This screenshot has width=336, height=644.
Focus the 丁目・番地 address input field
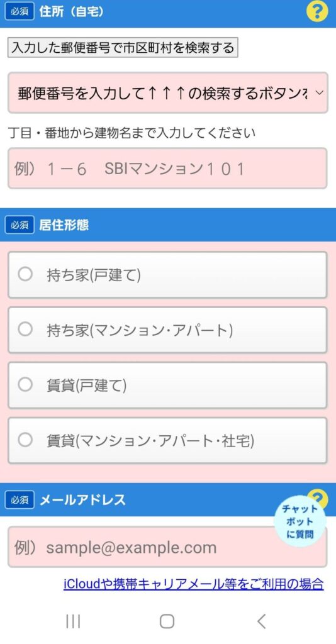coord(167,169)
